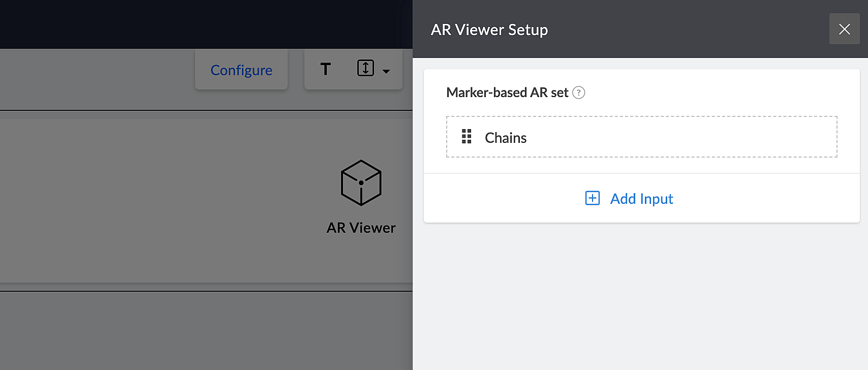The image size is (868, 370).
Task: Click the Add Input link text
Action: (641, 199)
